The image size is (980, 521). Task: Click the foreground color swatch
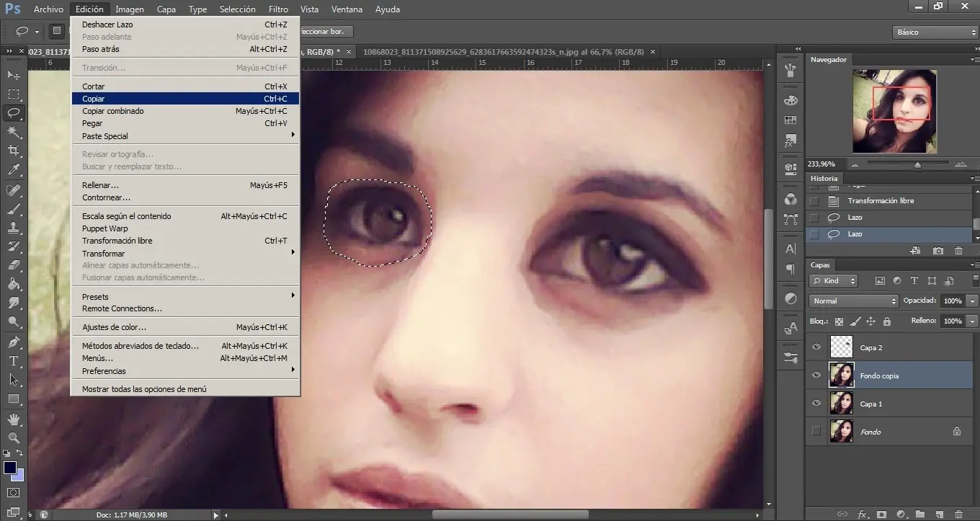[x=10, y=468]
